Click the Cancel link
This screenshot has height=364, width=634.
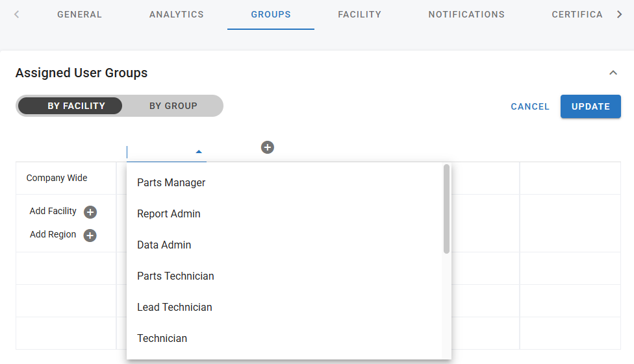coord(530,106)
